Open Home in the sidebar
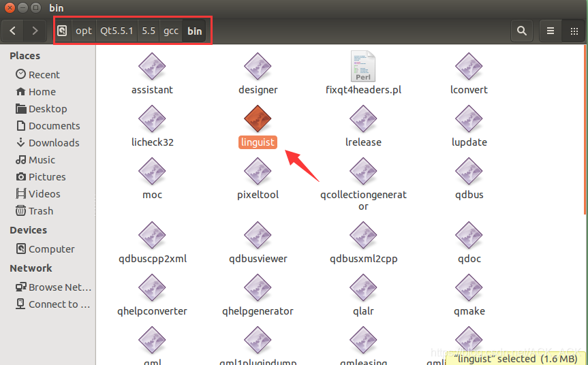 36,92
